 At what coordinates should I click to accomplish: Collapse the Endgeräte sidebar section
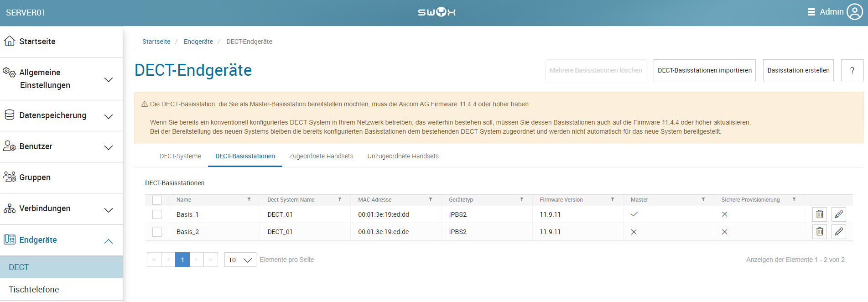[108, 241]
